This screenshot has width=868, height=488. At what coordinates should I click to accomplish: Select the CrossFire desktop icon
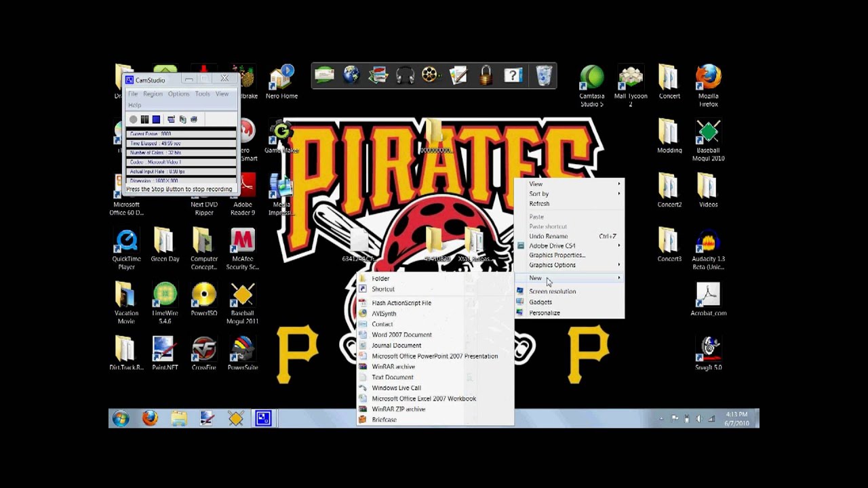[204, 353]
